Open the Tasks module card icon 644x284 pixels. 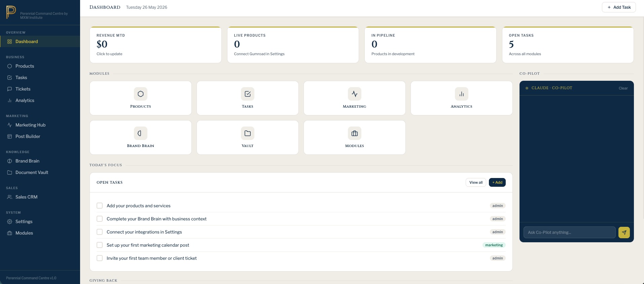pos(248,94)
